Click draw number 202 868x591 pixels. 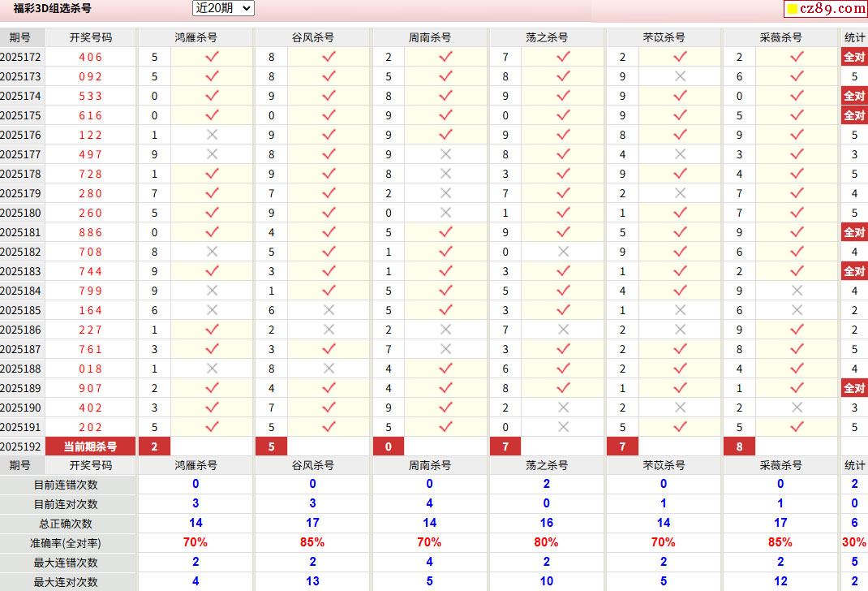(90, 427)
